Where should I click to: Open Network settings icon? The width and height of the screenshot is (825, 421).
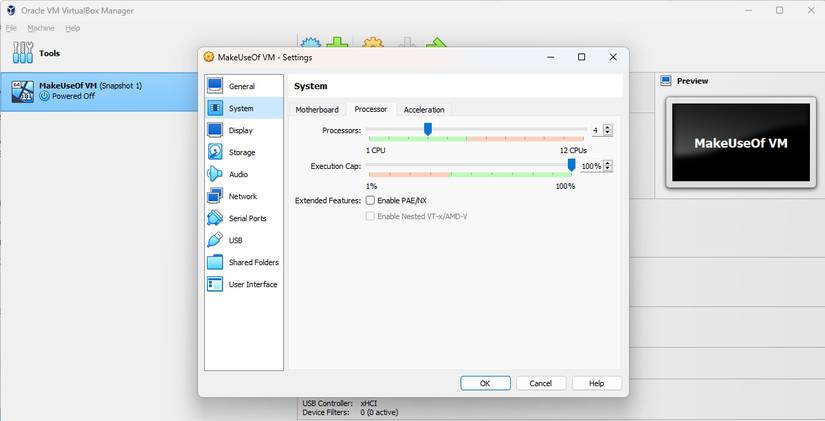click(215, 196)
